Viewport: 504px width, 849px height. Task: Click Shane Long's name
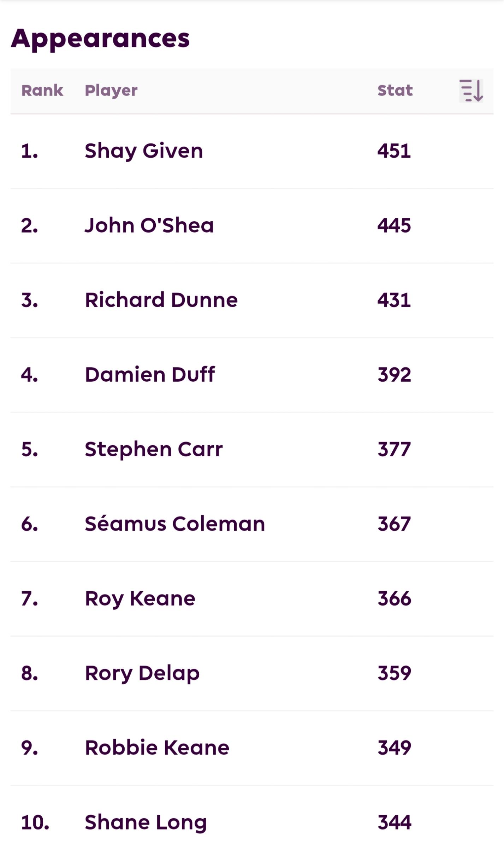pyautogui.click(x=146, y=823)
